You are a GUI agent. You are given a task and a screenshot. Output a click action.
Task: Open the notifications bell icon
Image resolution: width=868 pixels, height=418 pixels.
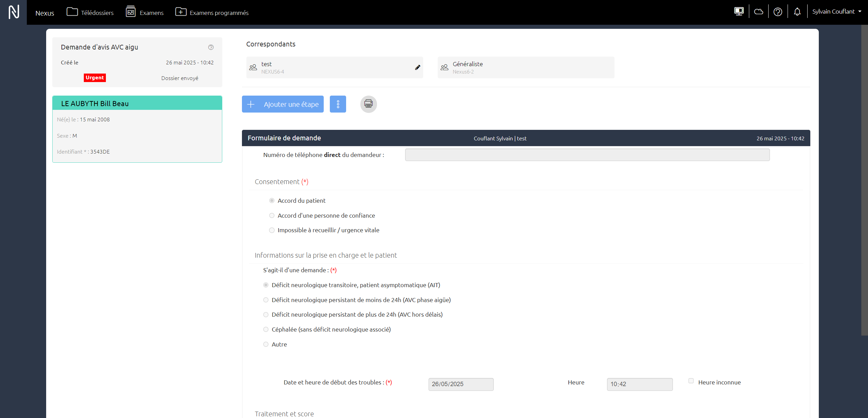tap(797, 12)
